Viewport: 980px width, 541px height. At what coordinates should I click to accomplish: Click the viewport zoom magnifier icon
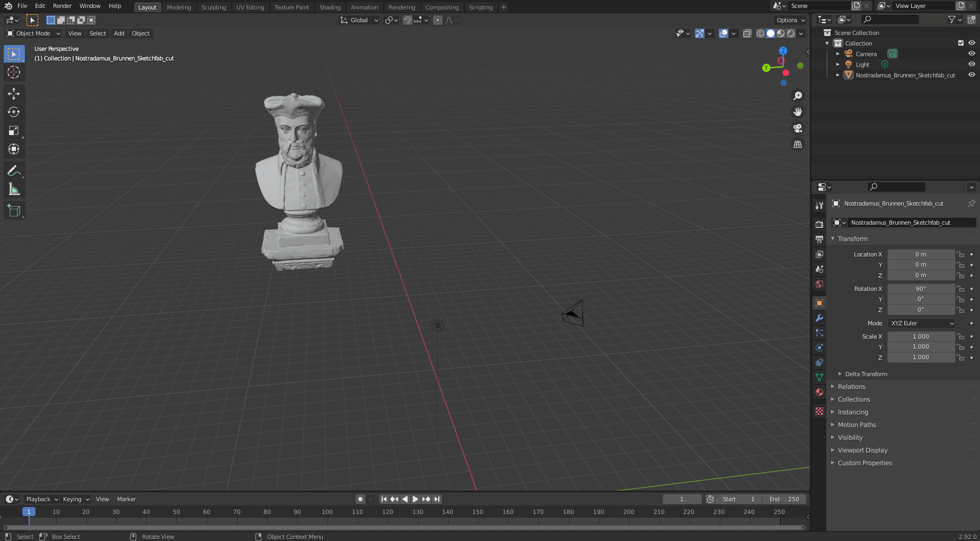tap(797, 96)
